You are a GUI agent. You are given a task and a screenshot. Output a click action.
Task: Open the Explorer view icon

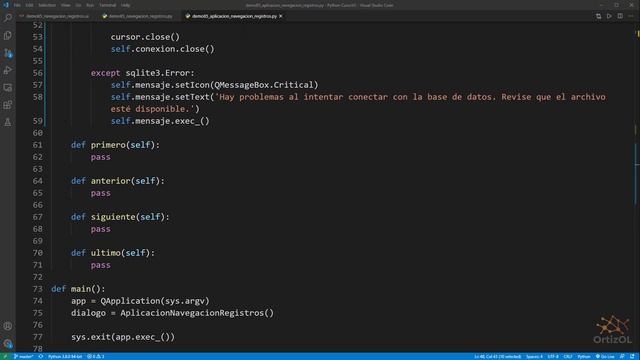point(8,35)
